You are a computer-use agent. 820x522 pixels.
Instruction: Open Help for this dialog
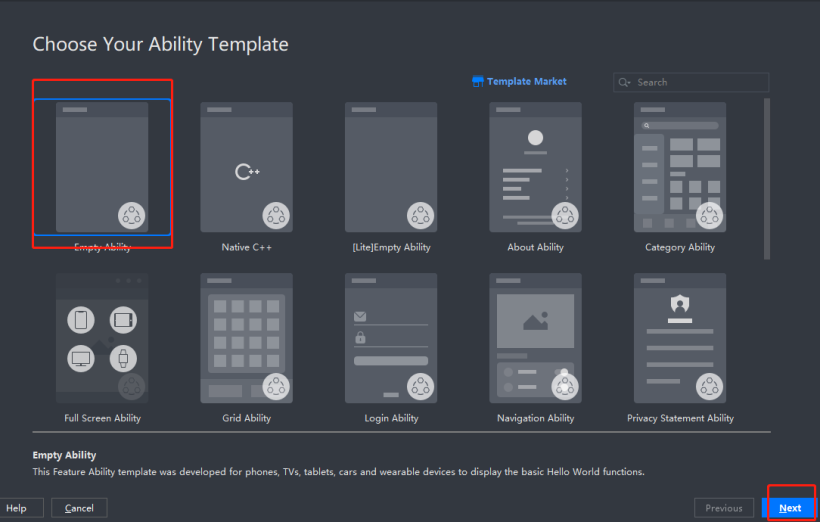point(17,508)
